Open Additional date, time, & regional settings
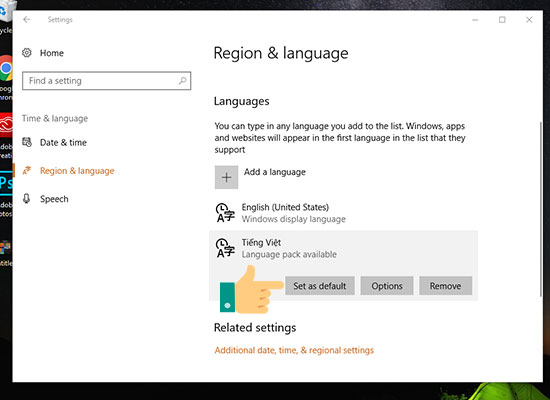Viewport: 550px width, 400px height. tap(294, 350)
